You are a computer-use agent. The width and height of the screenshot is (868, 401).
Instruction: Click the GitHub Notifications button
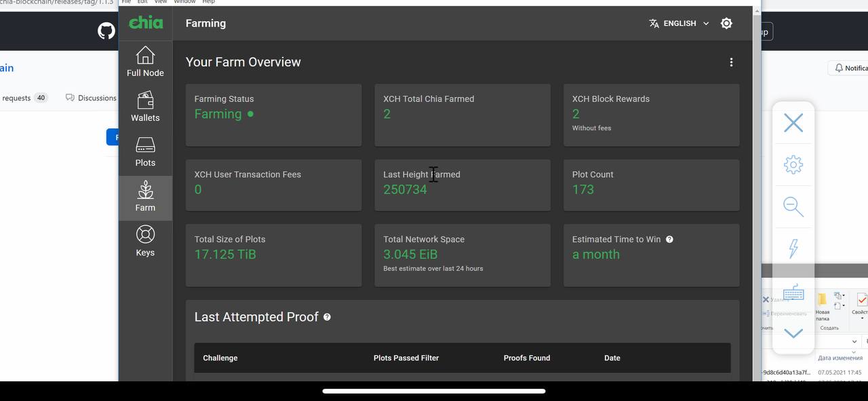point(850,68)
